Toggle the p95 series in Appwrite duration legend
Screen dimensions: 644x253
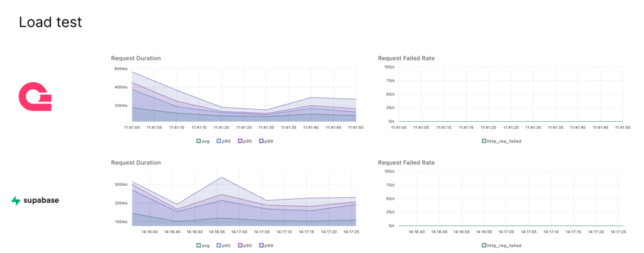247,141
